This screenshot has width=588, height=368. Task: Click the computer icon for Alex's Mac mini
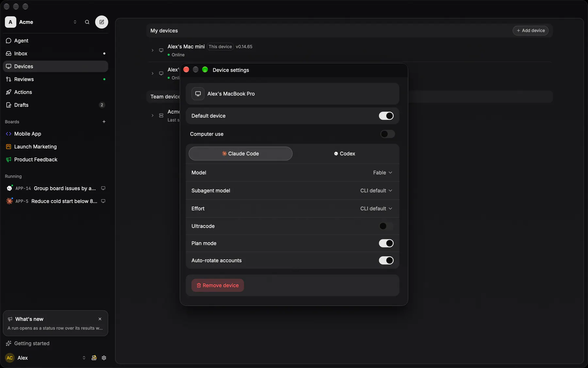tap(161, 50)
